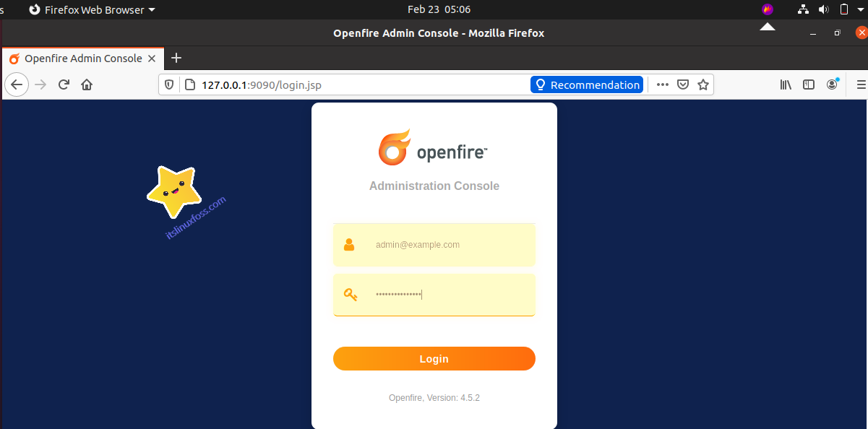
Task: Expand the system menu arrow
Action: 861,10
